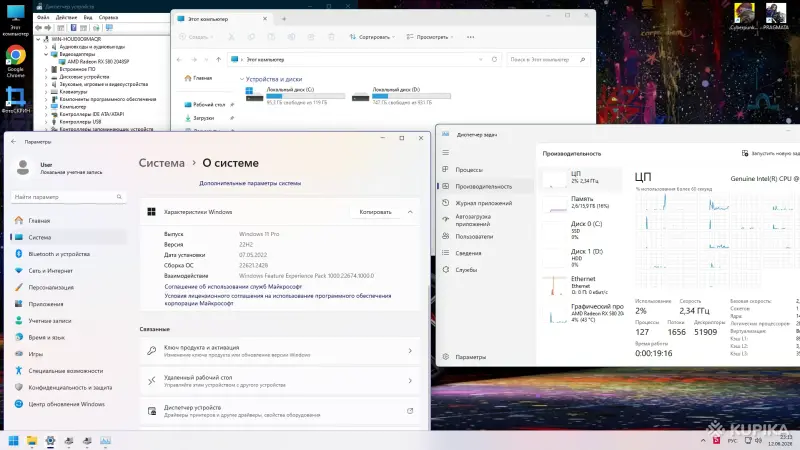Click Система breadcrumb in Settings header

point(162,163)
